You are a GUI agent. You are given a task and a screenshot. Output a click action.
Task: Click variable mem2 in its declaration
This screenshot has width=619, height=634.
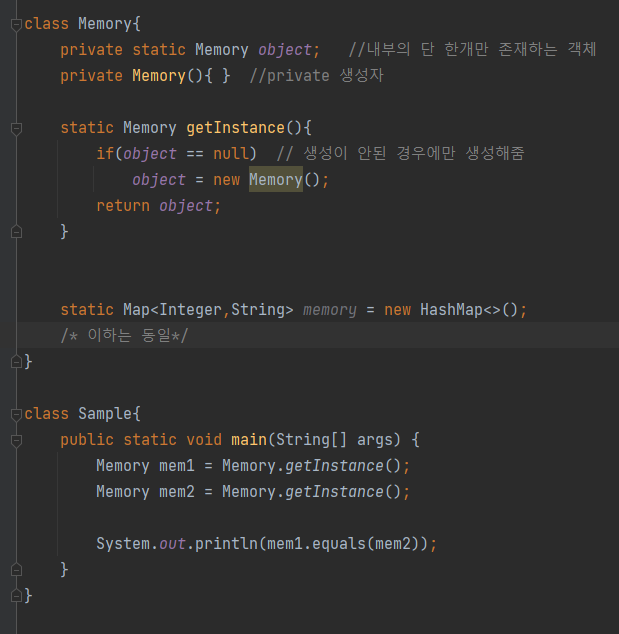(x=177, y=492)
